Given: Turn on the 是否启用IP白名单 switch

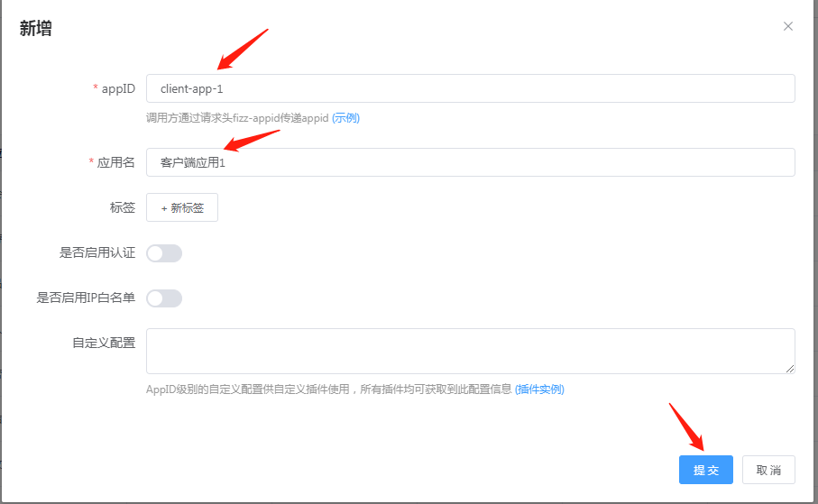Looking at the screenshot, I should (164, 298).
